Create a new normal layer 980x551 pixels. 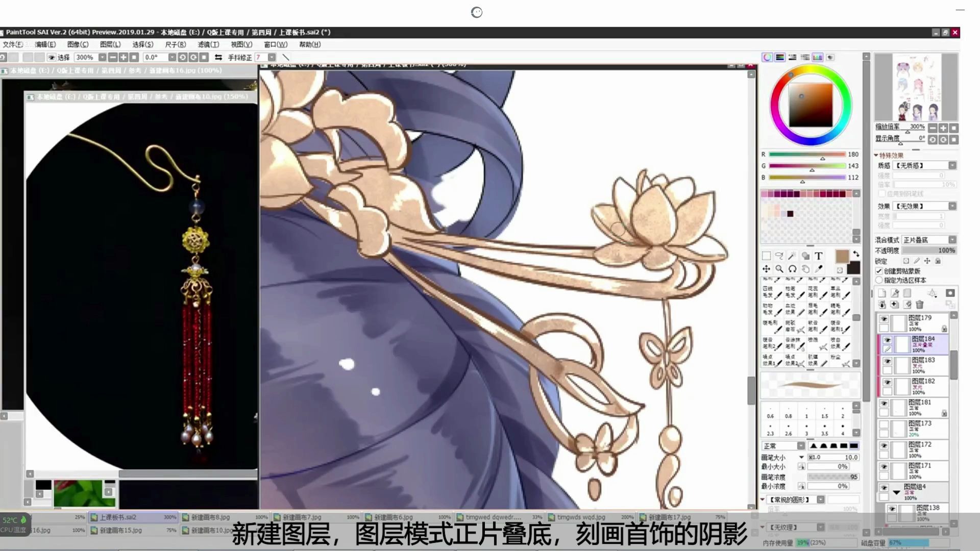click(x=881, y=293)
